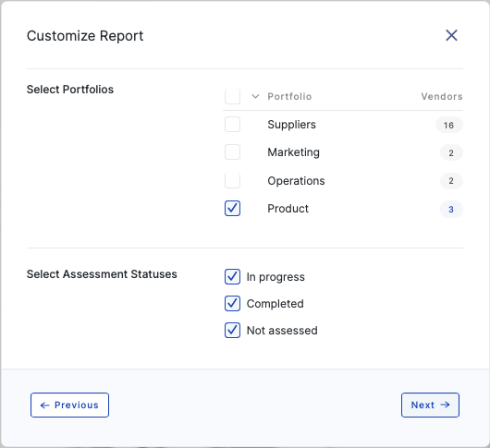Go back with Previous button
Image resolution: width=490 pixels, height=448 pixels.
click(x=69, y=405)
